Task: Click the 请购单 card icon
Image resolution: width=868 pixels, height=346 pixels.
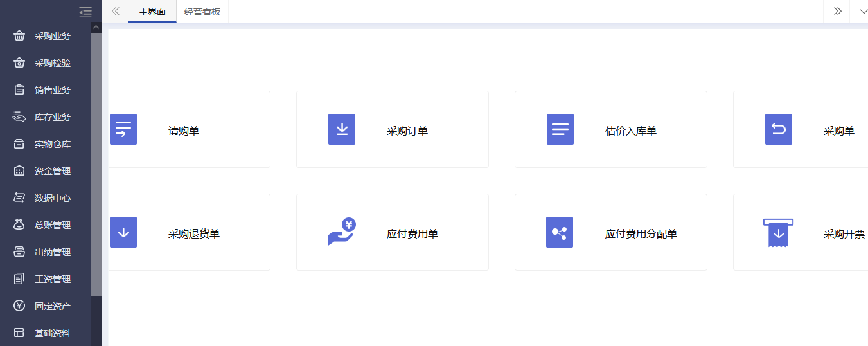Action: (x=123, y=129)
